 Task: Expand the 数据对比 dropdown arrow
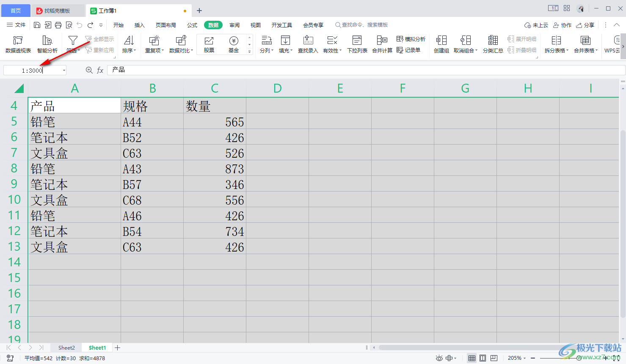pos(192,51)
